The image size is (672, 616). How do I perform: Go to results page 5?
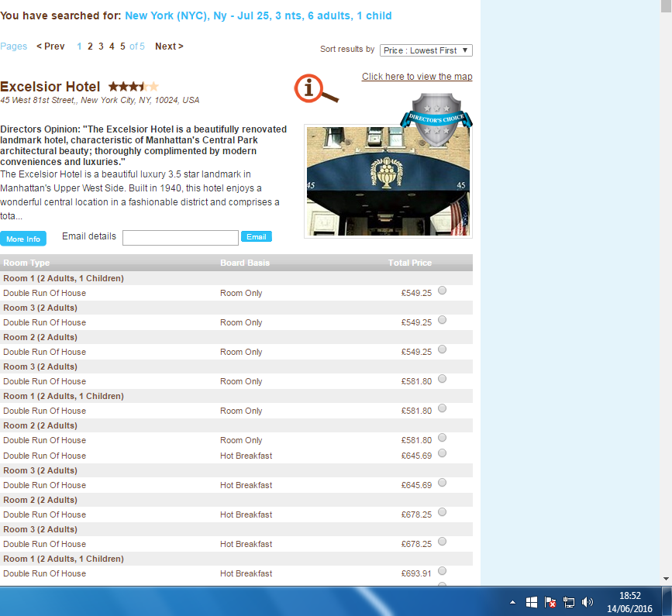pyautogui.click(x=122, y=46)
